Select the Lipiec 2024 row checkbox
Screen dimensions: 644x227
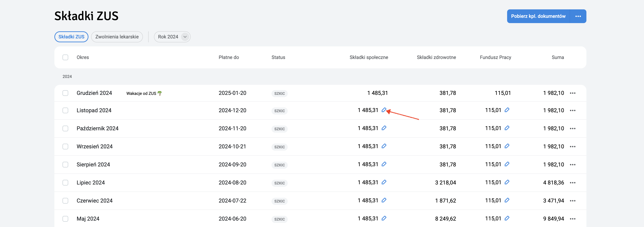point(65,182)
